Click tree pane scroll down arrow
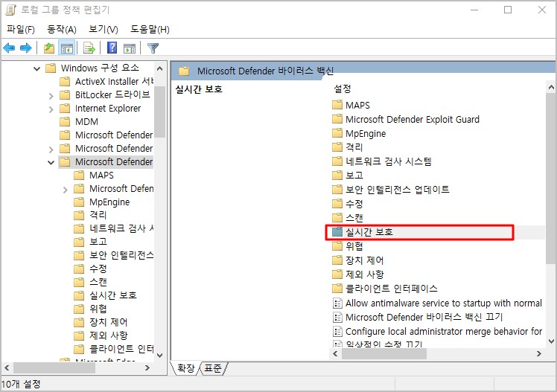The height and width of the screenshot is (392, 557). point(160,355)
